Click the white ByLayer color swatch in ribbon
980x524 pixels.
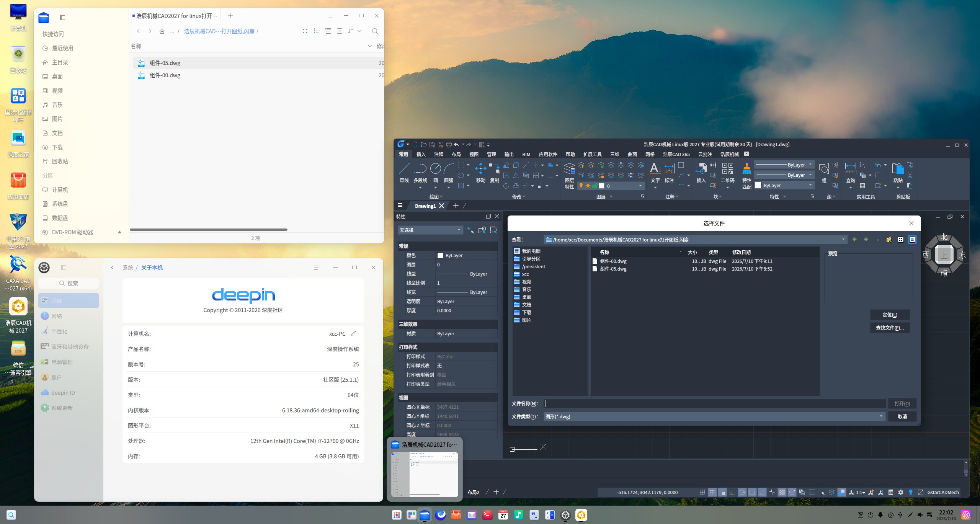click(x=758, y=185)
